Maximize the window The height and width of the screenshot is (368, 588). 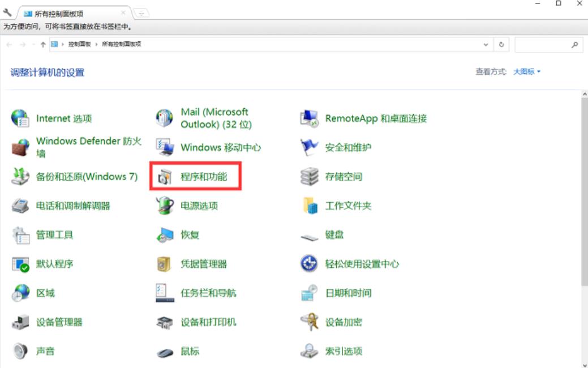coord(559,3)
